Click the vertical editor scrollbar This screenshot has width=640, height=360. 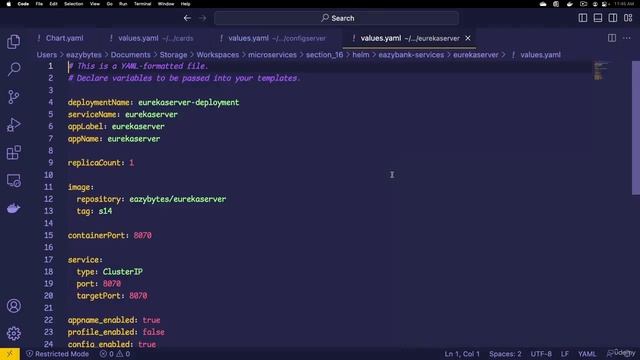(x=636, y=128)
